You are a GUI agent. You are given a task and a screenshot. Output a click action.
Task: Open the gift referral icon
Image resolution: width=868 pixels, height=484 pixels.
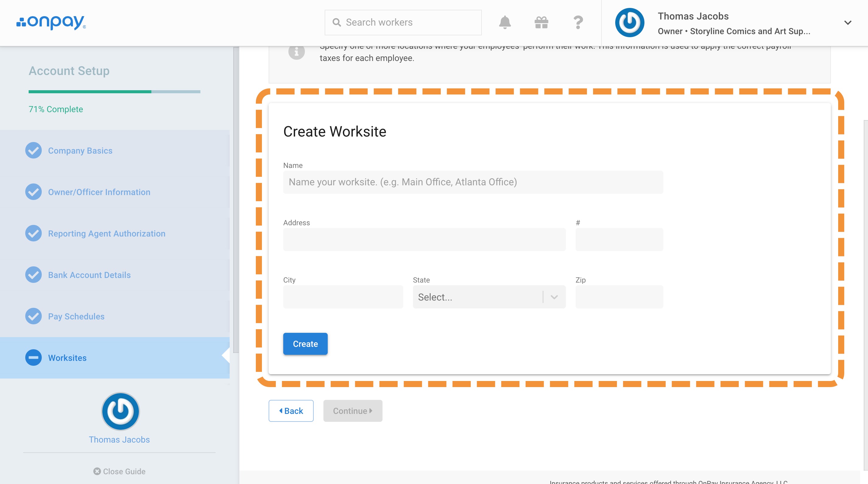(x=541, y=22)
